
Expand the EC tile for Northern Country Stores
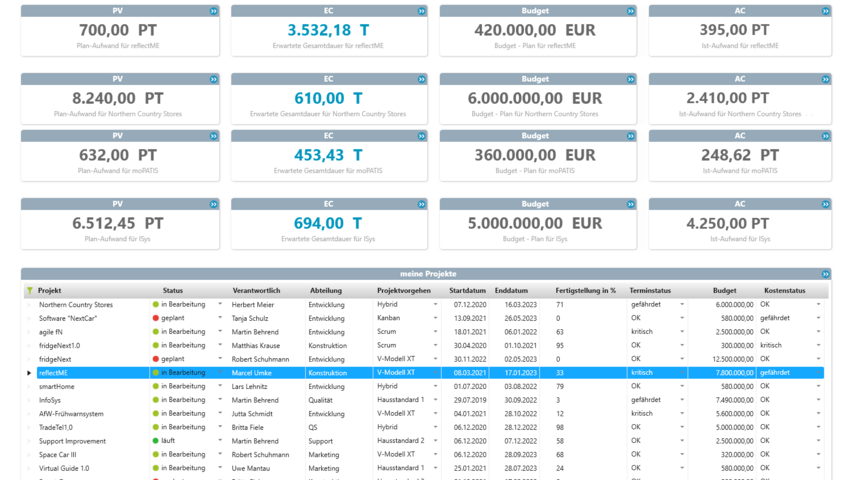point(422,79)
